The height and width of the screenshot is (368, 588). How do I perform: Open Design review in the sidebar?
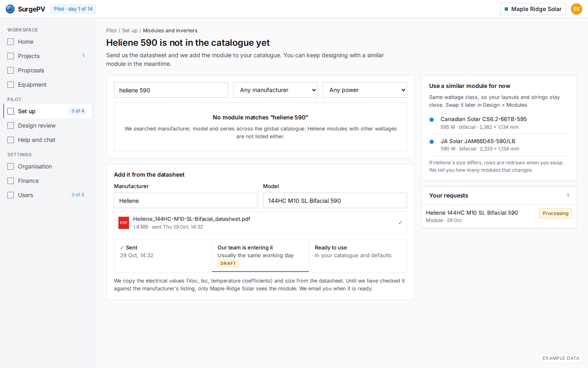[x=47, y=126]
